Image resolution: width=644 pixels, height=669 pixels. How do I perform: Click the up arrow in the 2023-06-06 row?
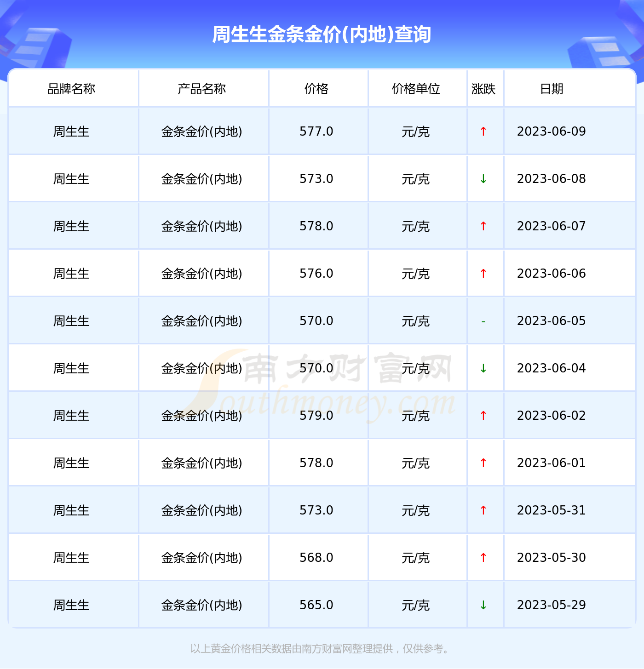tap(483, 274)
